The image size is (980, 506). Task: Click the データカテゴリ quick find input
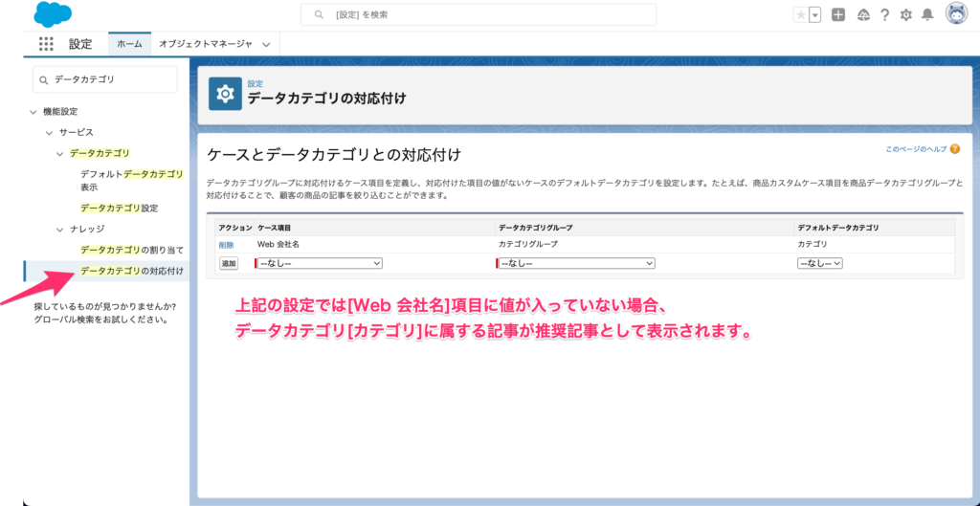click(105, 80)
